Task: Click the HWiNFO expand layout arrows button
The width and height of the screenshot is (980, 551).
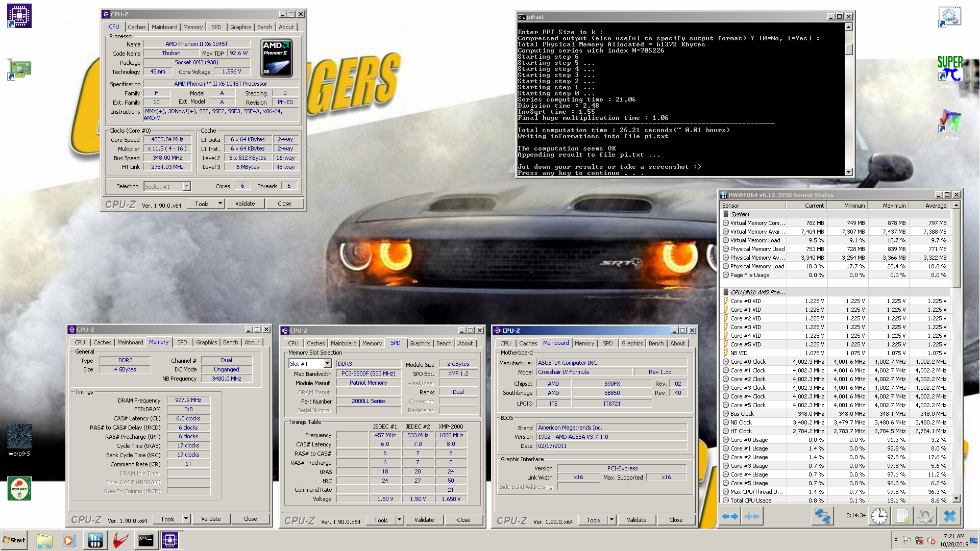Action: (x=730, y=516)
